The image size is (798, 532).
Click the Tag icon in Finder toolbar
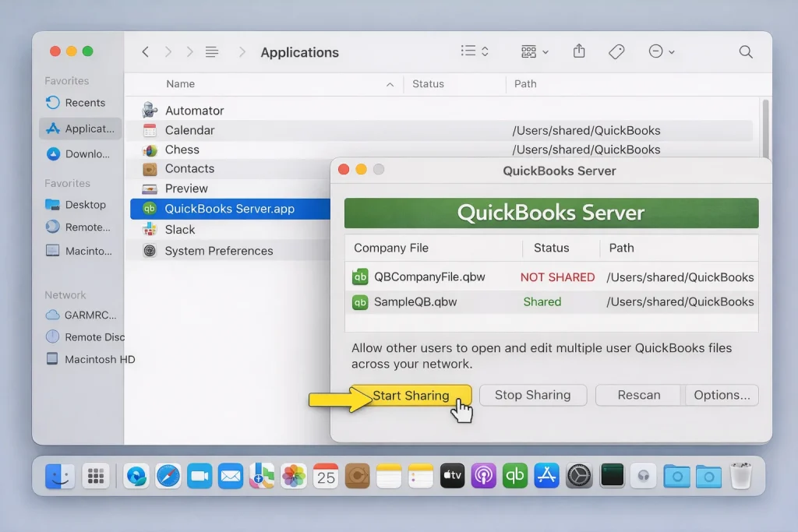click(616, 51)
